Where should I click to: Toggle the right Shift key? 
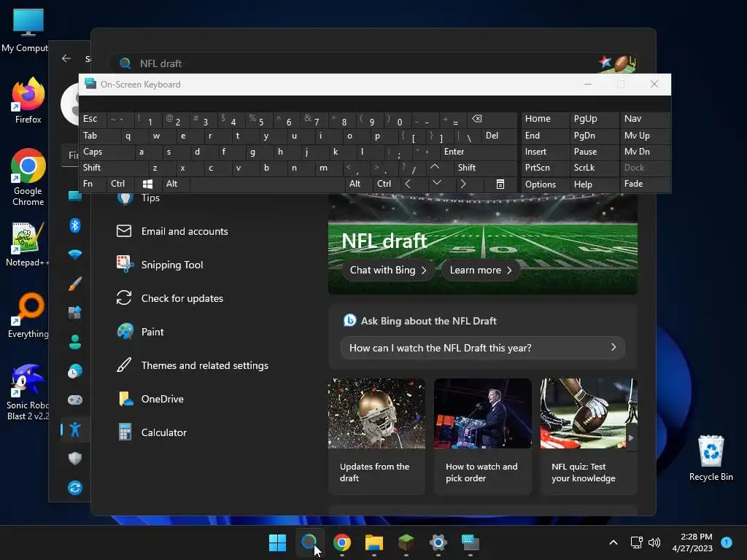485,168
